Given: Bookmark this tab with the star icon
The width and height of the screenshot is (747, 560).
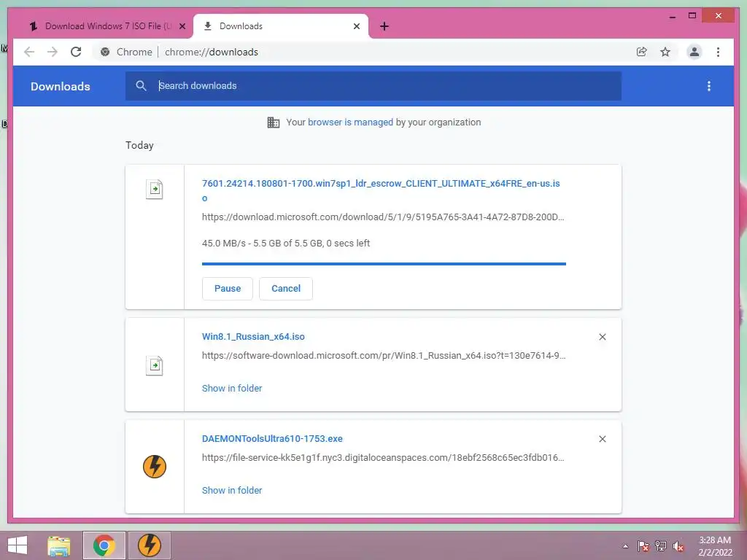Looking at the screenshot, I should (x=665, y=52).
